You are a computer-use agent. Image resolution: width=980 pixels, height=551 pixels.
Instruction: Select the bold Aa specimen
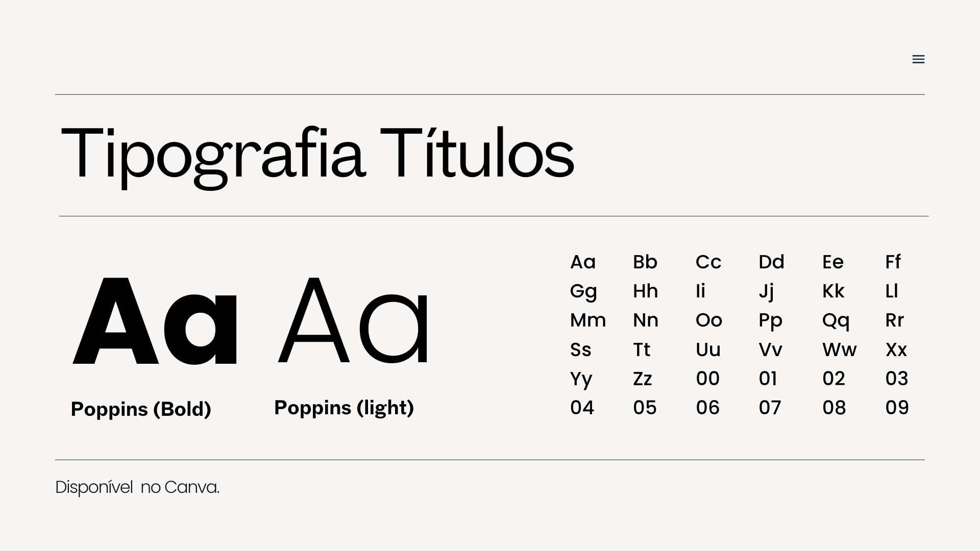pos(155,321)
